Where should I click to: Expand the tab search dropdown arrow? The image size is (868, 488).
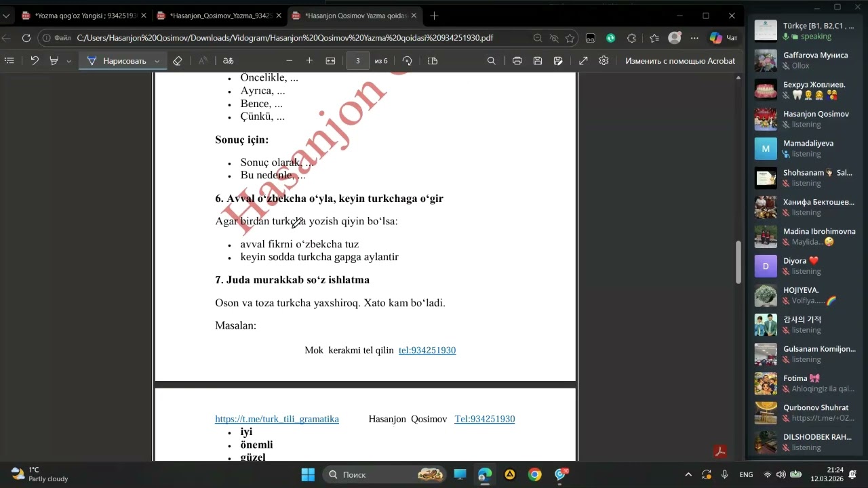click(6, 16)
